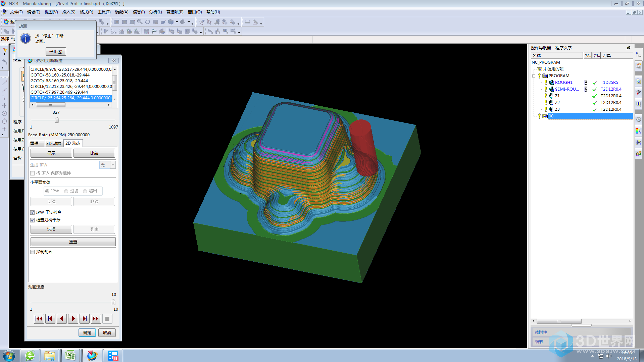Click the unused items folder icon
The image size is (644, 362).
(540, 69)
